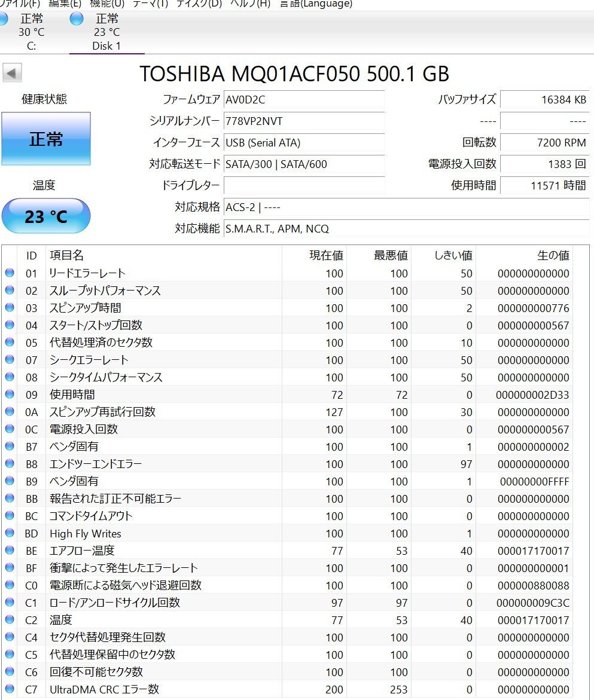Click the power-on count value 1383 回
The image size is (594, 700).
(x=544, y=164)
